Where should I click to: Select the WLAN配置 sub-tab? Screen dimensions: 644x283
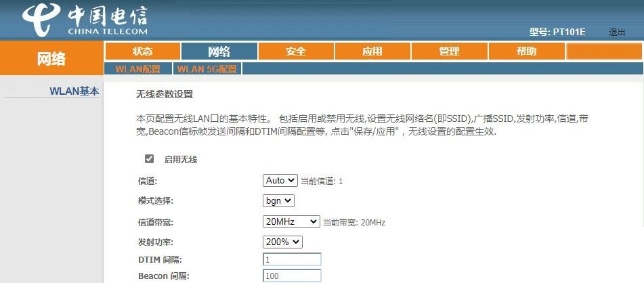point(137,69)
